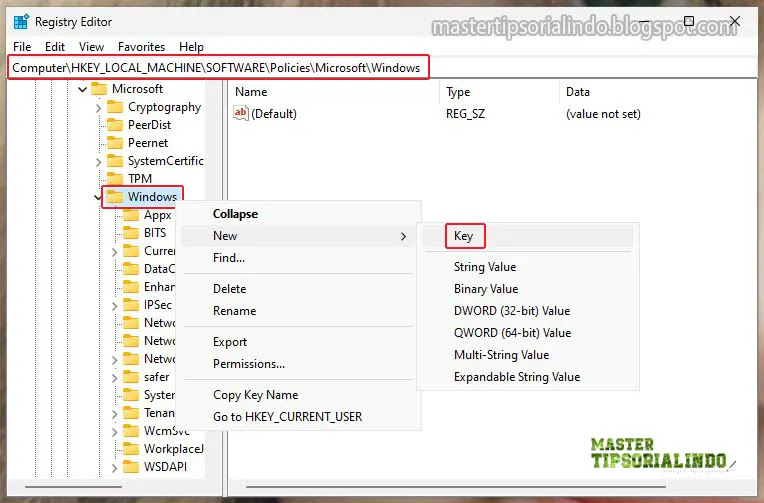Click the Cryptography folder icon
Viewport: 764px width, 503px height.
[x=115, y=107]
